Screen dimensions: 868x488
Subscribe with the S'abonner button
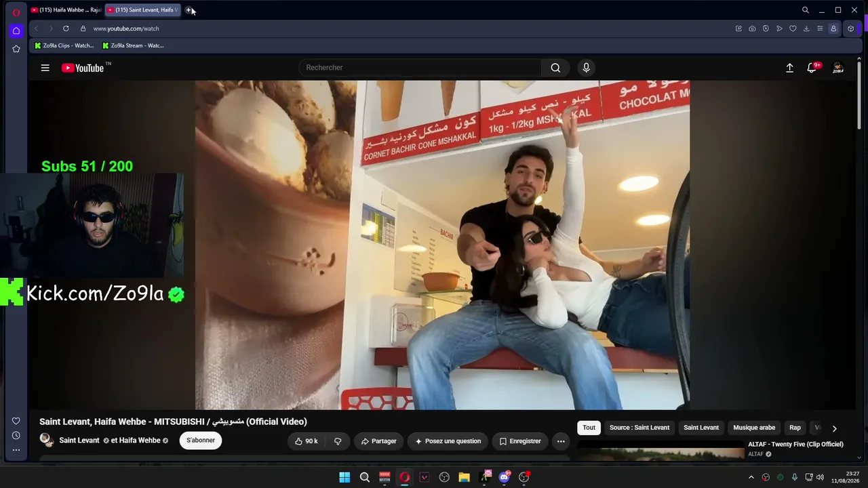coord(201,441)
